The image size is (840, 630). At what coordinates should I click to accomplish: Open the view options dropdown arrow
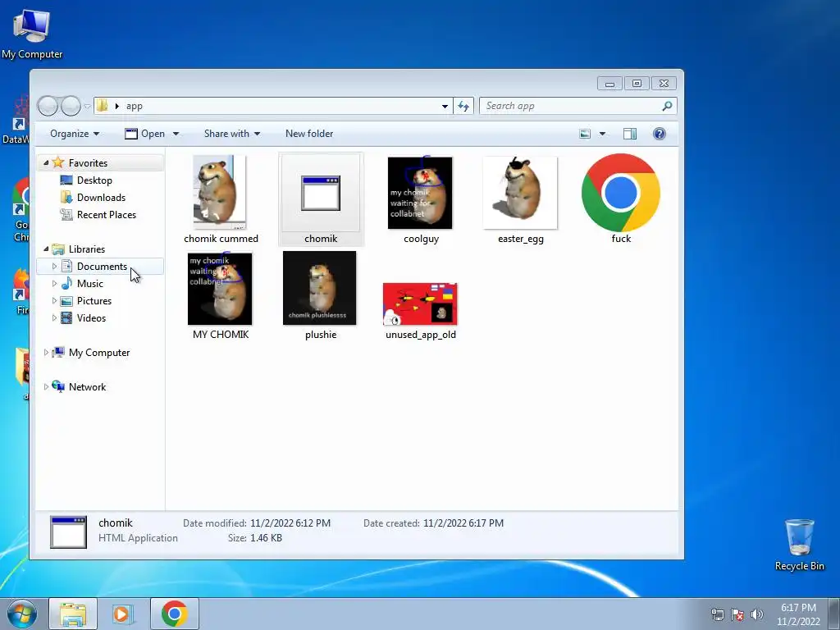(x=602, y=134)
